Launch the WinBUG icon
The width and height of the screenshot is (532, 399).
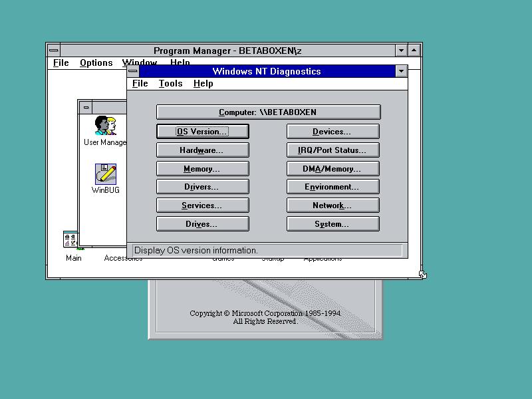pyautogui.click(x=106, y=179)
